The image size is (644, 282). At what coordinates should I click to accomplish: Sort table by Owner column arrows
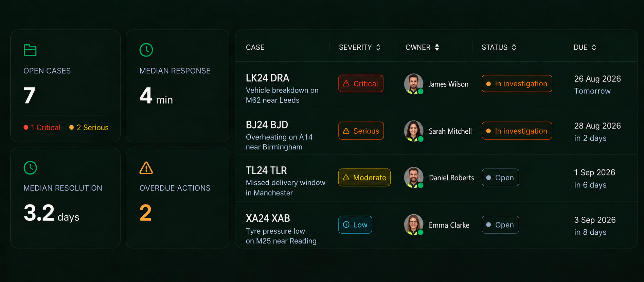pyautogui.click(x=437, y=47)
